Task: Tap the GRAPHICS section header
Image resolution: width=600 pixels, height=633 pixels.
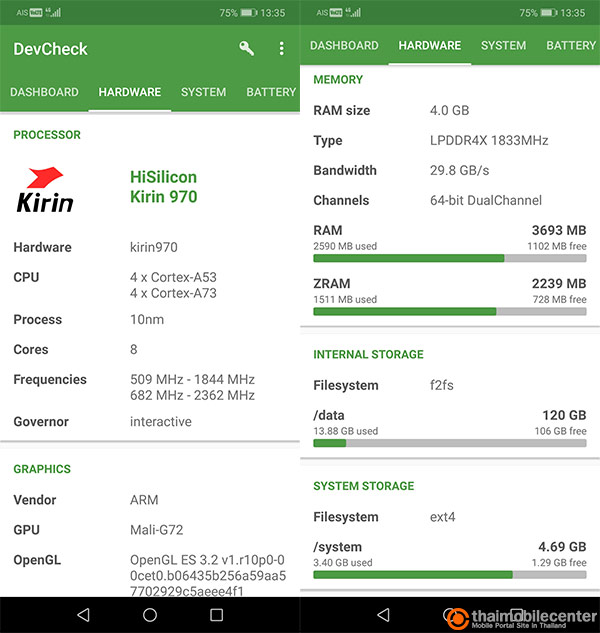Action: [x=42, y=469]
